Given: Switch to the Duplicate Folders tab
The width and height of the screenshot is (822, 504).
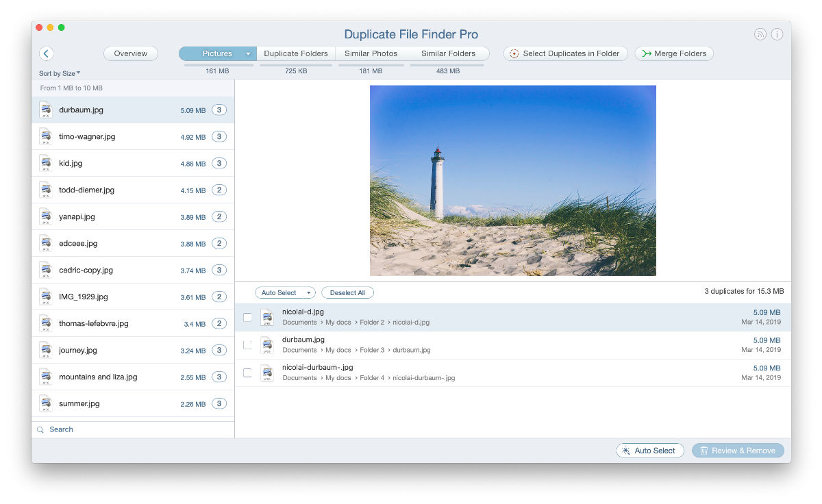Looking at the screenshot, I should pyautogui.click(x=296, y=53).
